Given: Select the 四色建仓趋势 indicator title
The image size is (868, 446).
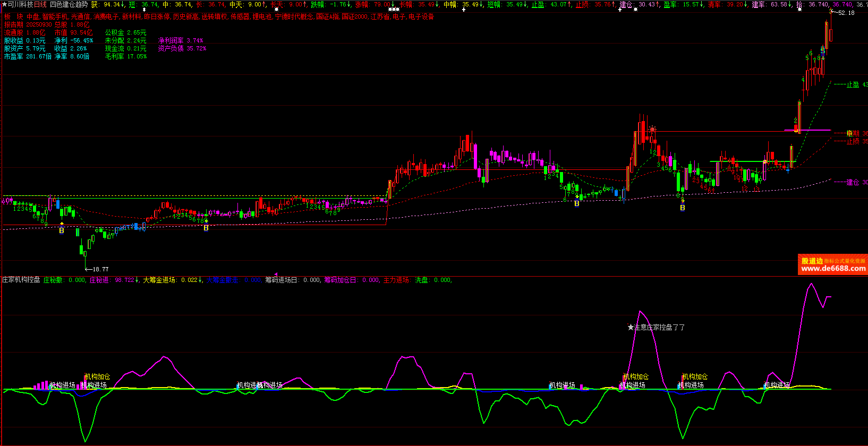Looking at the screenshot, I should pyautogui.click(x=69, y=4).
